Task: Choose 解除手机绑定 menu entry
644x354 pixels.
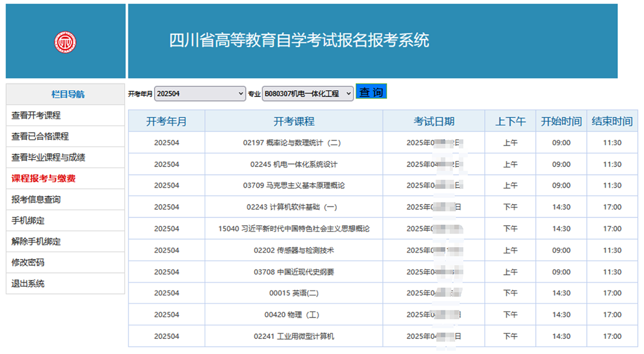Action: [36, 241]
